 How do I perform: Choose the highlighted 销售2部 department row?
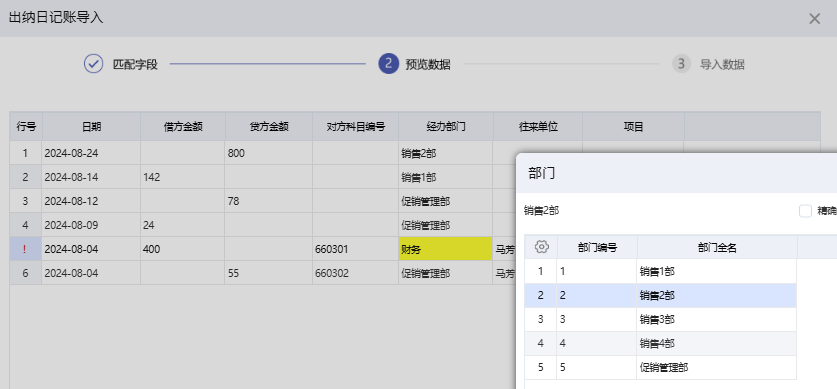(660, 296)
